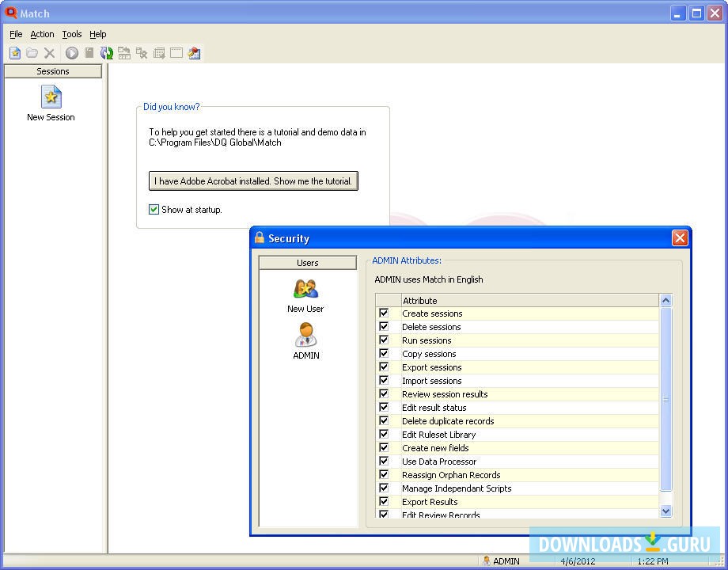
Task: Click 'Reassign Orphan Records' row text
Action: click(x=451, y=475)
